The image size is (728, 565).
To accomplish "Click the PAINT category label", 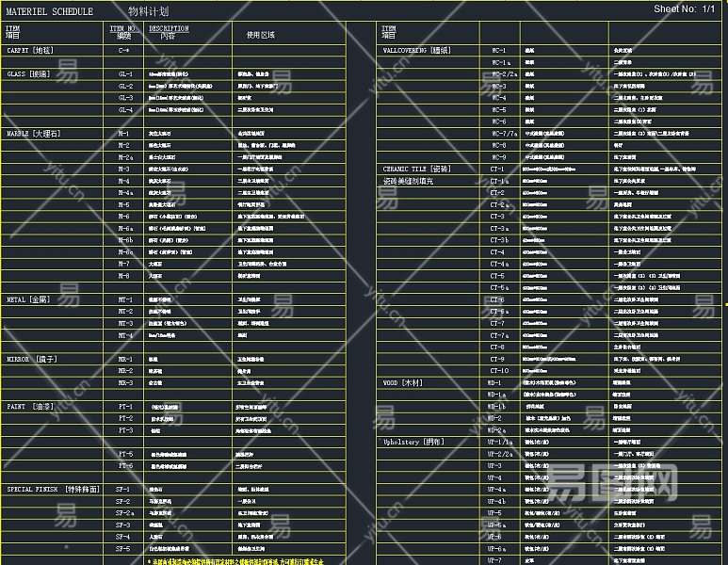I will (x=29, y=406).
